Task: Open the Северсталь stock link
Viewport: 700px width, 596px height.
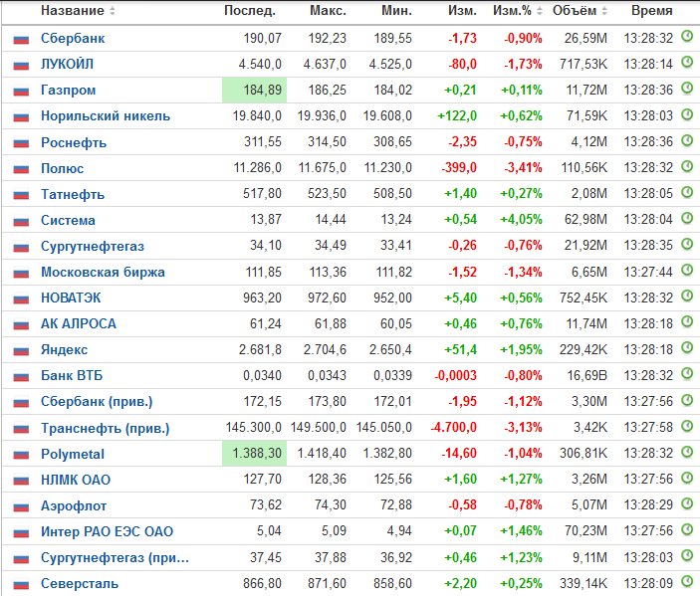Action: pos(80,583)
